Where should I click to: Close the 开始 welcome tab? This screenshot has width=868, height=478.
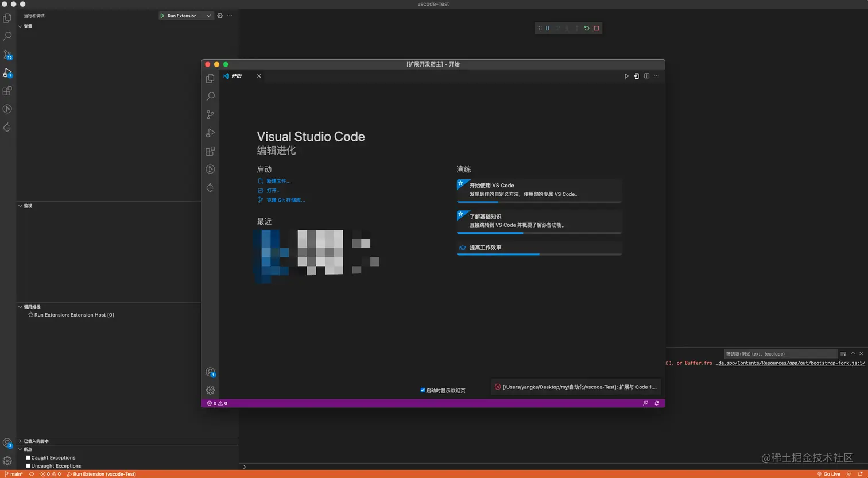[259, 76]
